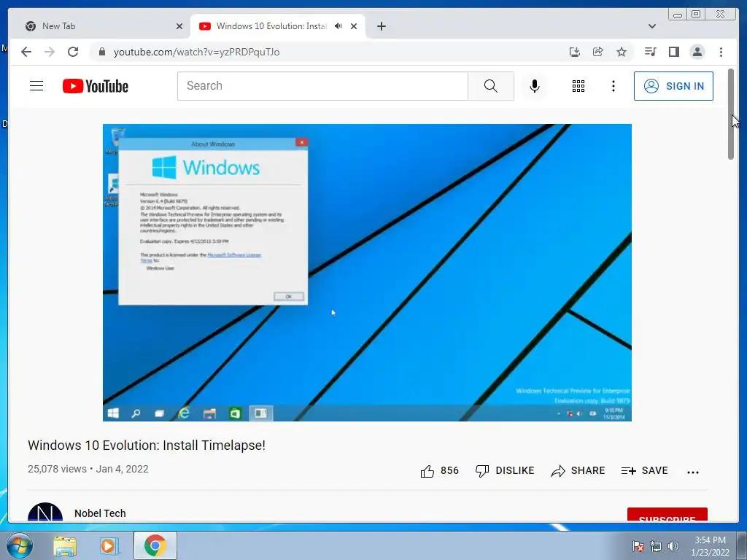Click the page vertical scrollbar thumb
This screenshot has height=560, width=747.
point(731,114)
